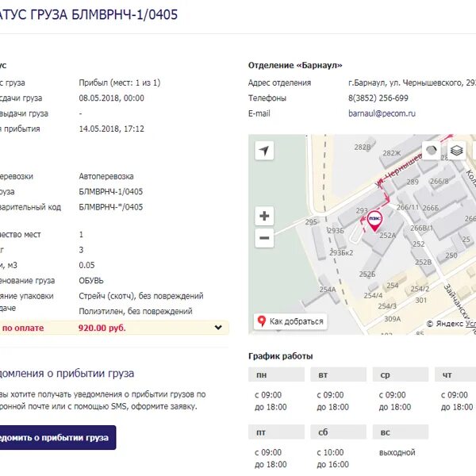
Task: Toggle the traffic indicator icon on map
Action: pyautogui.click(x=432, y=150)
